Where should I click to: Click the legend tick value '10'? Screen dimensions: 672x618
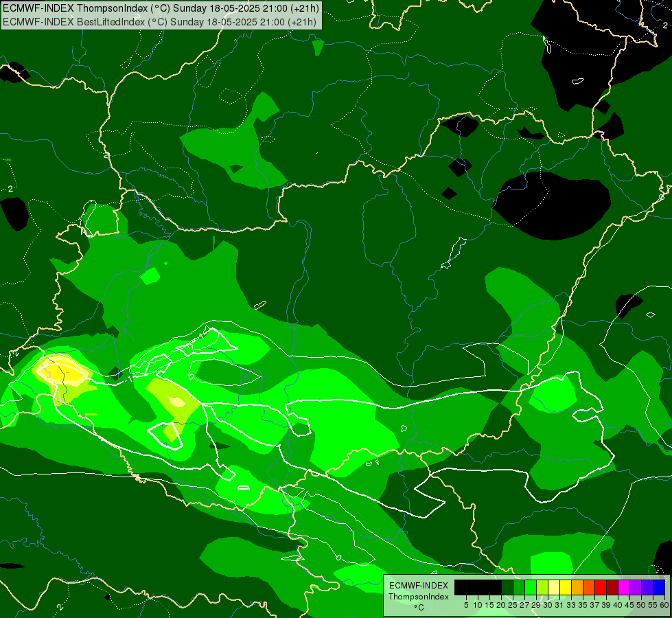(478, 605)
